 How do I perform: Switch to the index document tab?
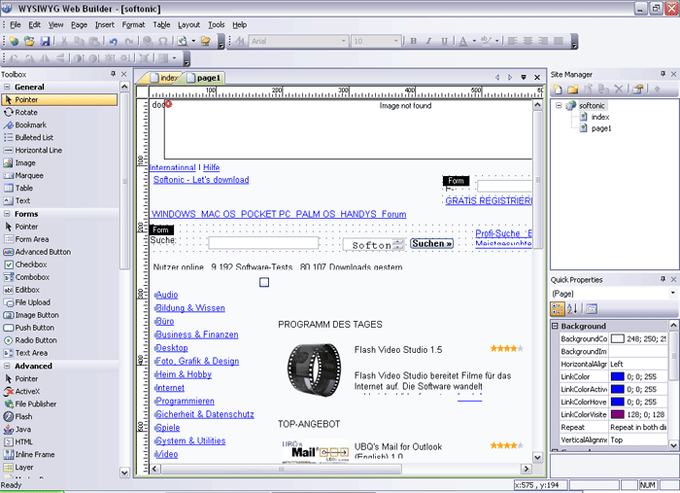164,78
